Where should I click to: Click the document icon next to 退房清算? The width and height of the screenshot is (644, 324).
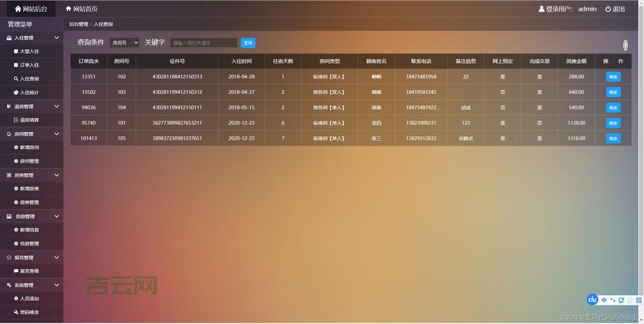16,120
